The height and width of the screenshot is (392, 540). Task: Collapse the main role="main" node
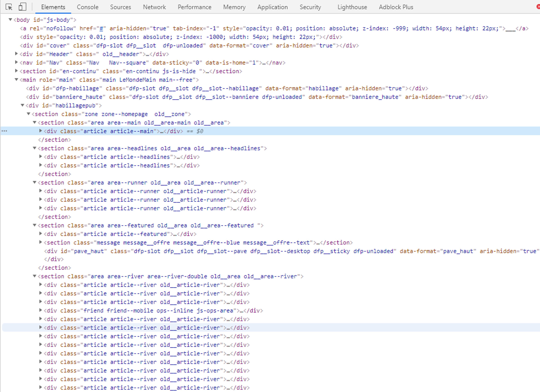(16, 80)
